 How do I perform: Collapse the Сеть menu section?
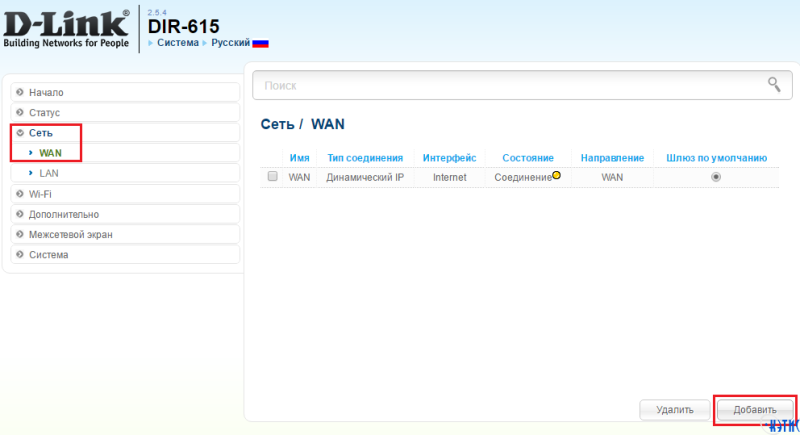coord(41,133)
